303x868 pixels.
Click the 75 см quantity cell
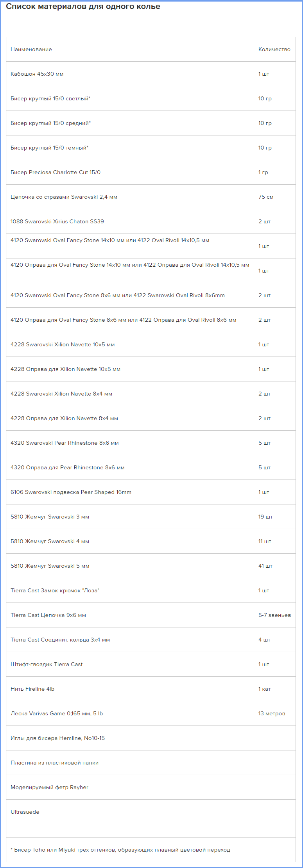pyautogui.click(x=266, y=197)
